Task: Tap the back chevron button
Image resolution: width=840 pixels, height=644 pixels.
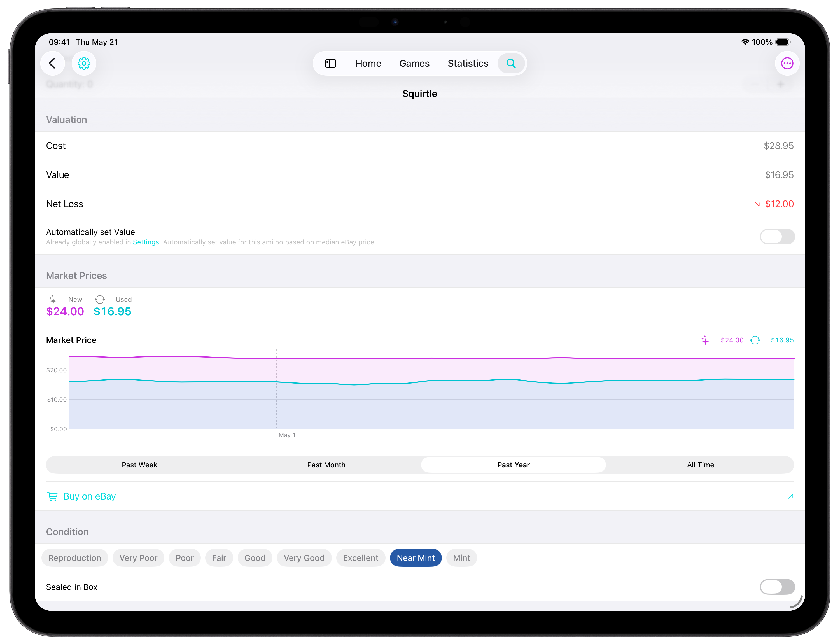Action: click(53, 63)
